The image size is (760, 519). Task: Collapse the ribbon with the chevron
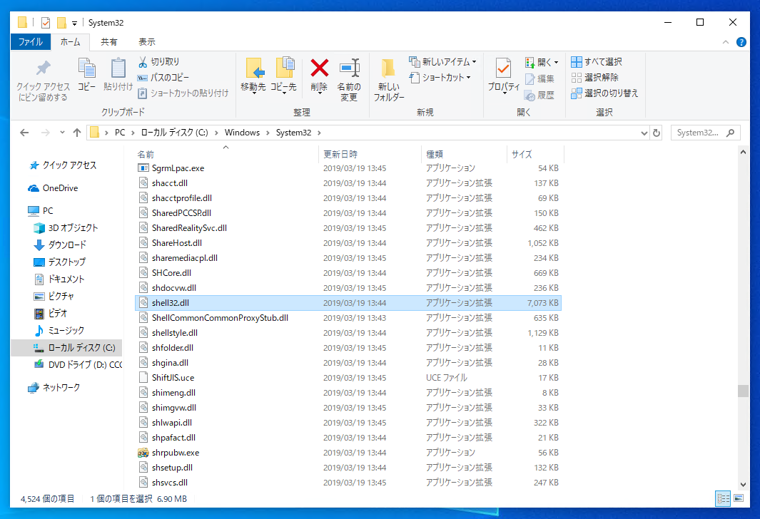pos(726,42)
